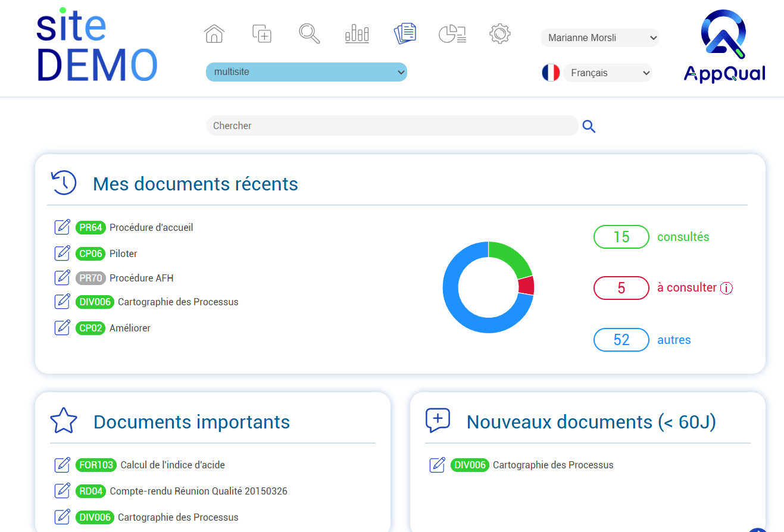
Task: Open the documents stack icon
Action: coord(405,33)
